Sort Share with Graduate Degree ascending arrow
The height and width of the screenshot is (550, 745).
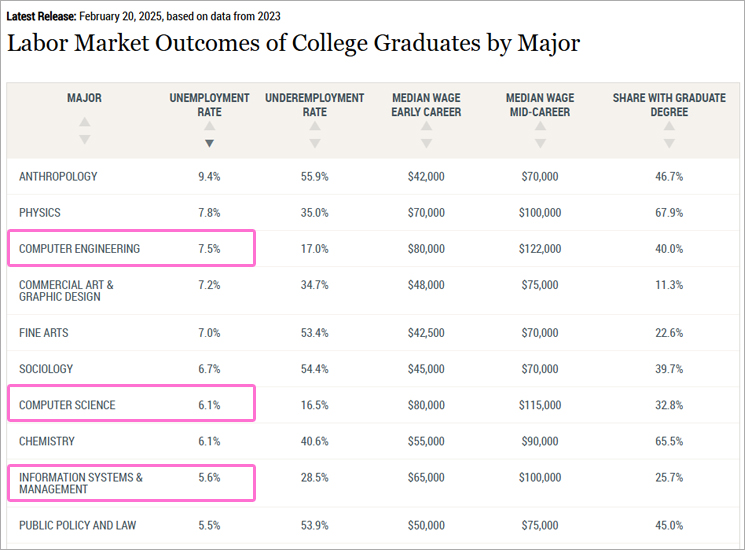coord(669,124)
